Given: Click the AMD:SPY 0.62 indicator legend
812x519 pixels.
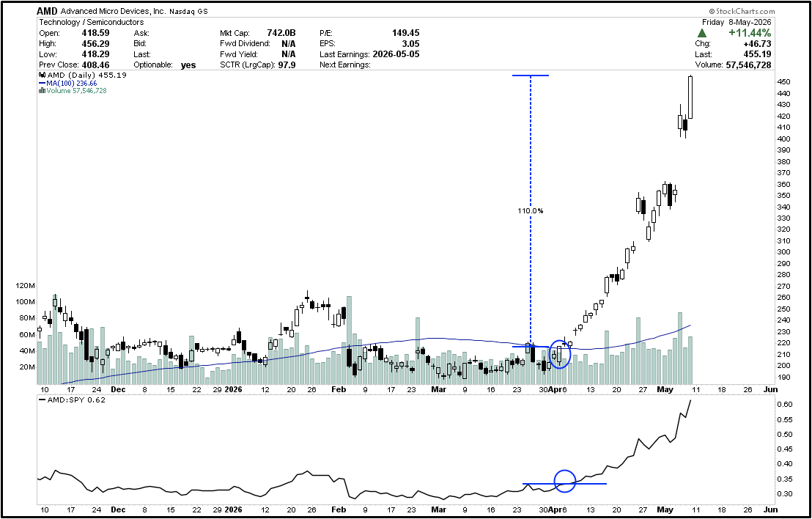Looking at the screenshot, I should pos(73,400).
